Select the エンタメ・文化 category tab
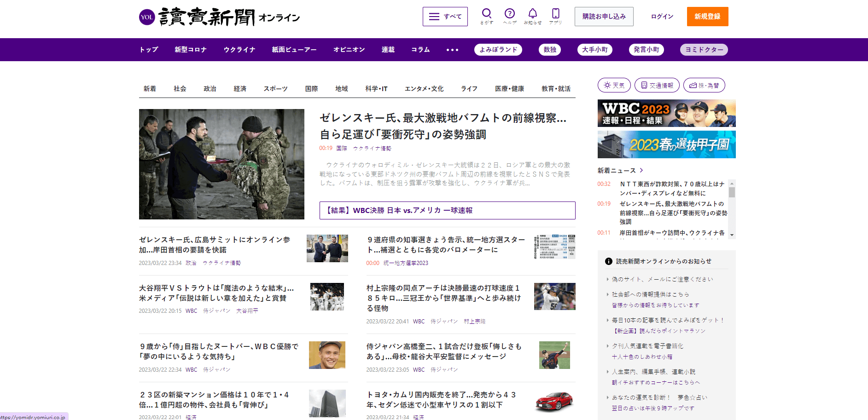The image size is (868, 420). (424, 89)
